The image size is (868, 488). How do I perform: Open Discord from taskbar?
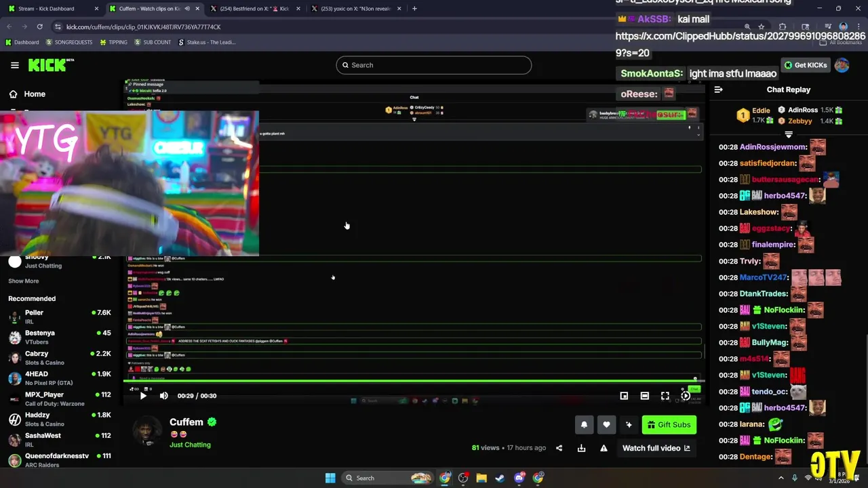pyautogui.click(x=519, y=478)
